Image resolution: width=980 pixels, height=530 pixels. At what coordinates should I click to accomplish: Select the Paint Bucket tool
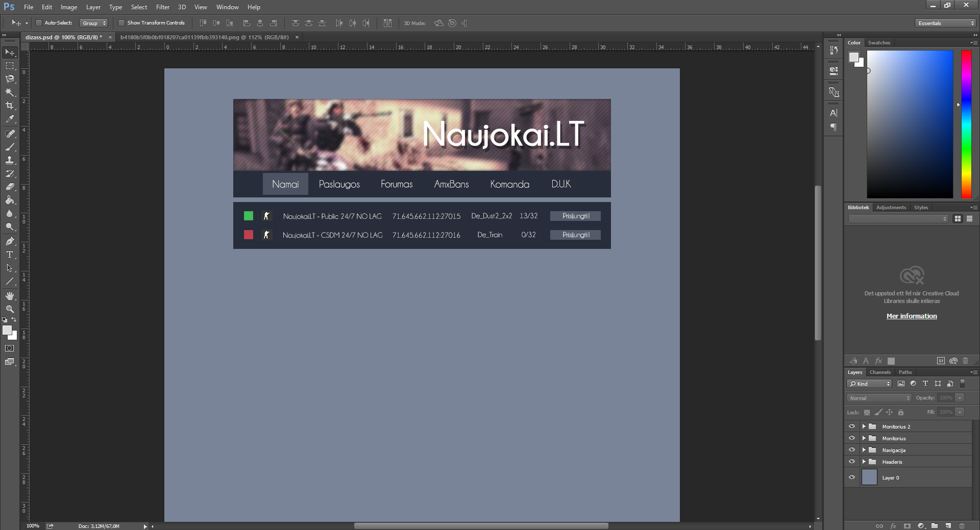click(10, 200)
